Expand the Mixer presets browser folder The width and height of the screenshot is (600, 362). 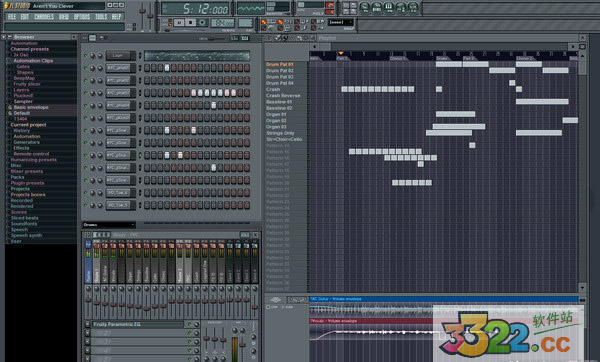[x=27, y=171]
